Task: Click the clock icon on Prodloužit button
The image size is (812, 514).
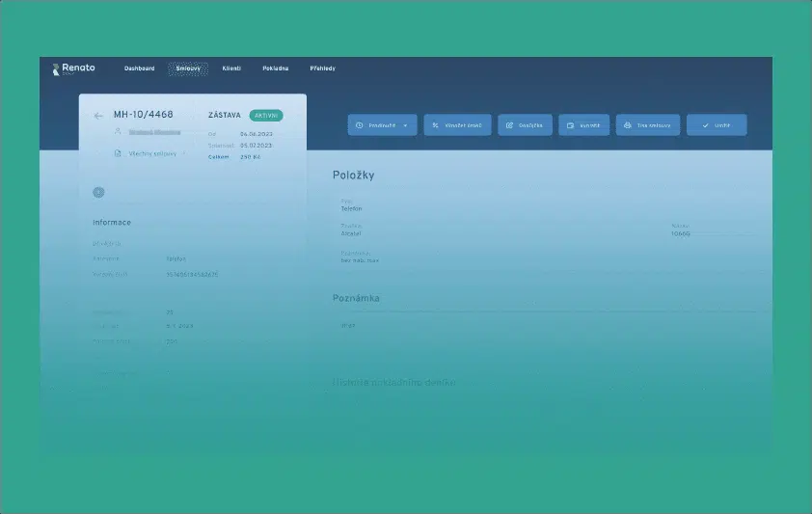Action: pyautogui.click(x=360, y=125)
